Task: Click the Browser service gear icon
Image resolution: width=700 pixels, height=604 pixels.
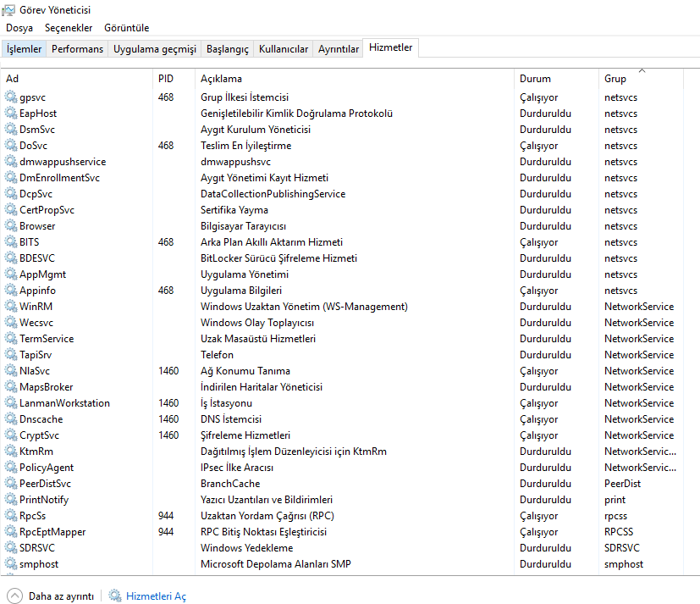Action: pos(11,225)
